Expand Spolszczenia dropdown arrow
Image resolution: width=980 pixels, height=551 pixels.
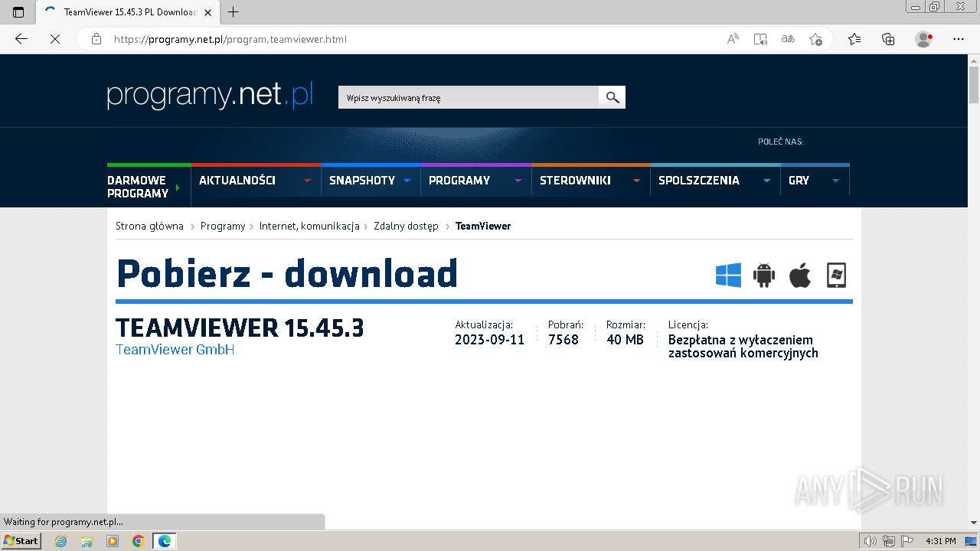(x=766, y=181)
